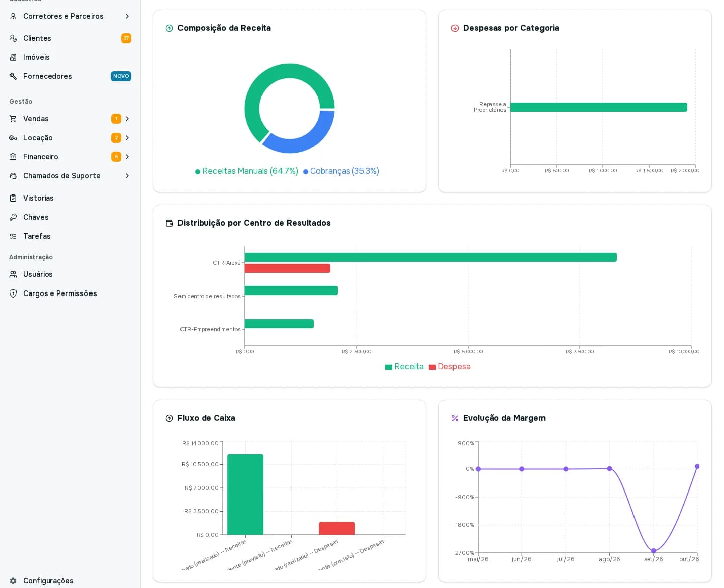Click the Evolução da Margem percent icon
724x588 pixels.
(455, 418)
